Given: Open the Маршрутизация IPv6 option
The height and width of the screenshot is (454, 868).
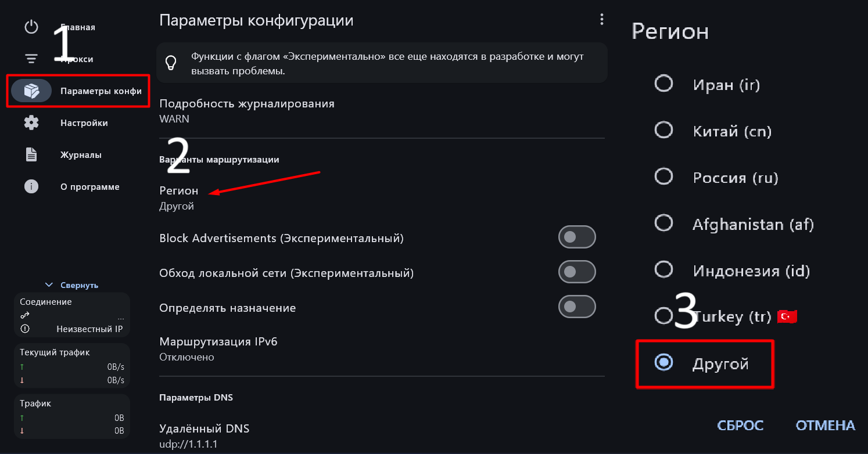Looking at the screenshot, I should click(218, 348).
